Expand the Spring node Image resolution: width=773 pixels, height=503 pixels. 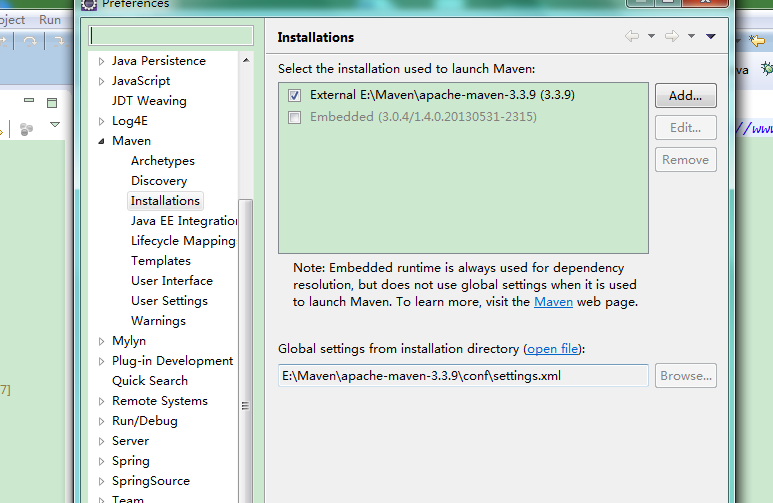(101, 462)
